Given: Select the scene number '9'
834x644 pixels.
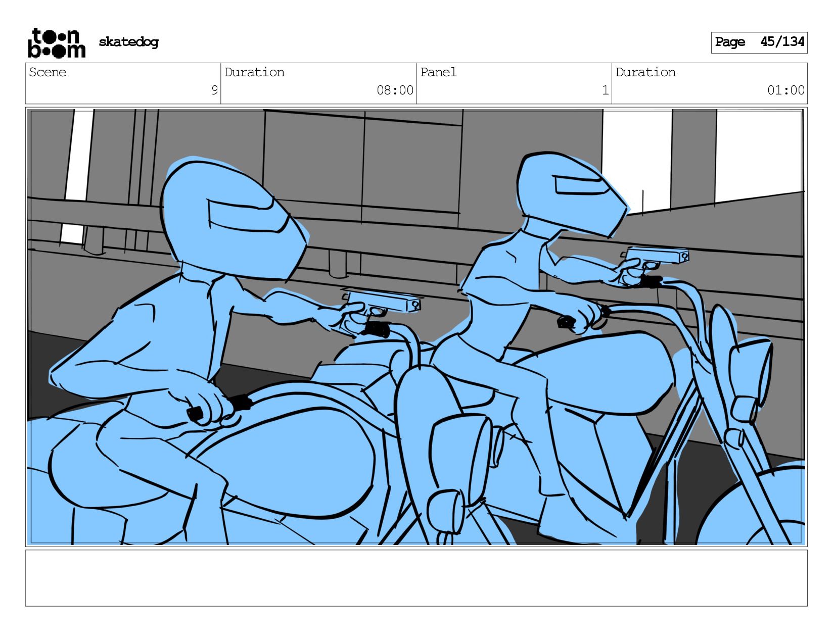Looking at the screenshot, I should [214, 90].
